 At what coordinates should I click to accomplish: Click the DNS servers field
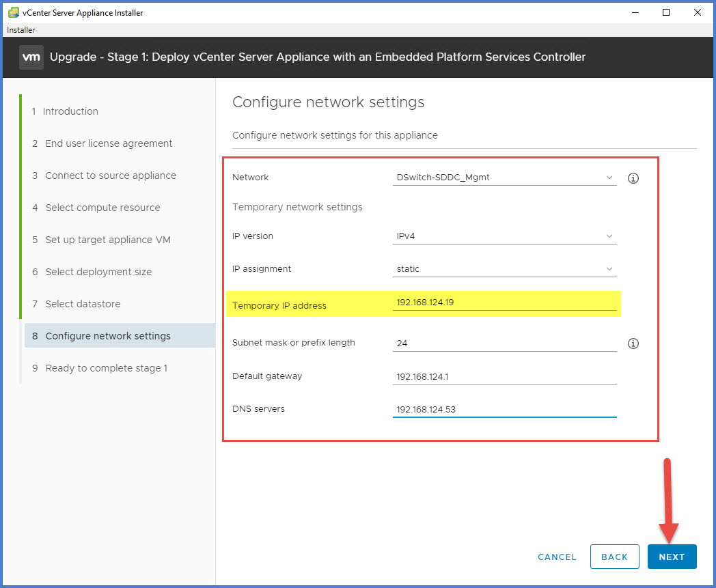pos(504,408)
